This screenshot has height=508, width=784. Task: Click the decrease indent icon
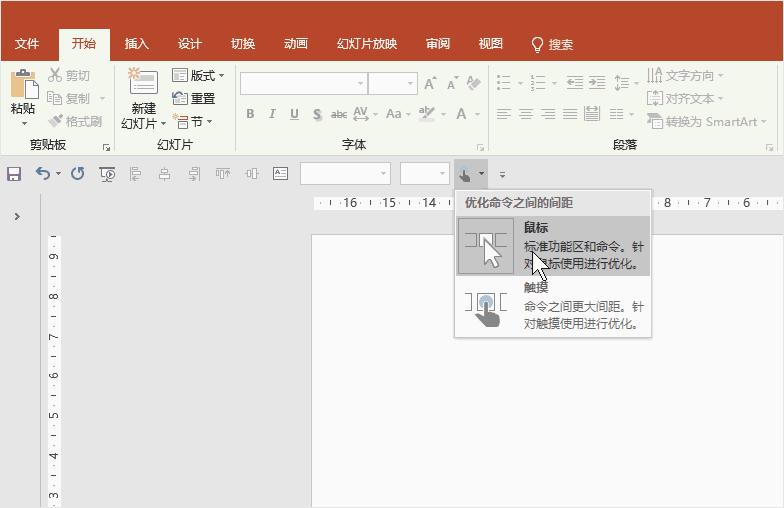pos(574,82)
